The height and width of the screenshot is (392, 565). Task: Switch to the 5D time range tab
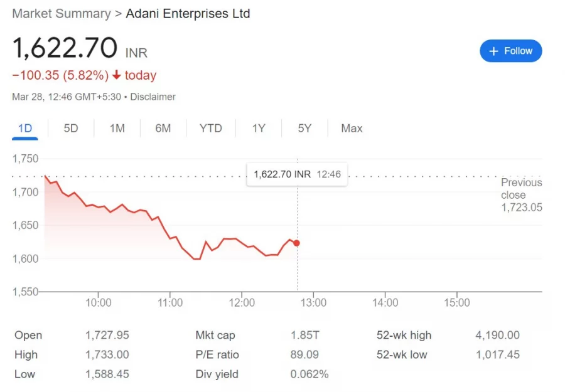(x=71, y=128)
